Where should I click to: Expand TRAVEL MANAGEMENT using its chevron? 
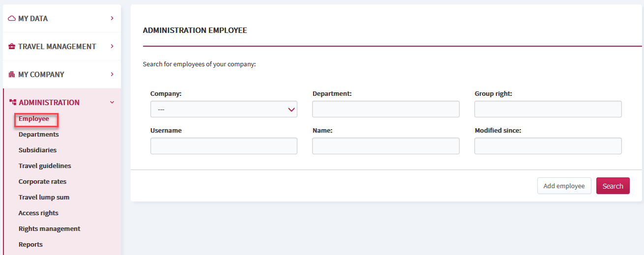pos(112,46)
